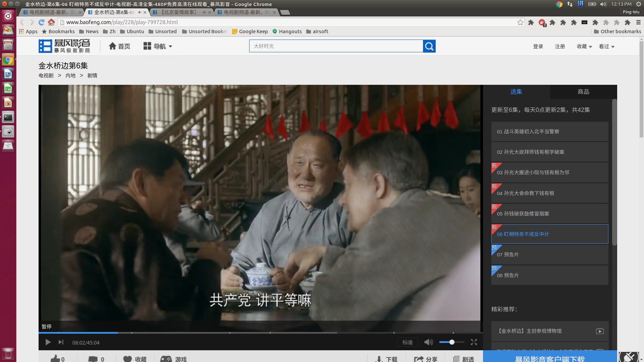Close the 金水桥边-第6集 tab
Image resolution: width=644 pixels, height=362 pixels.
(145, 12)
